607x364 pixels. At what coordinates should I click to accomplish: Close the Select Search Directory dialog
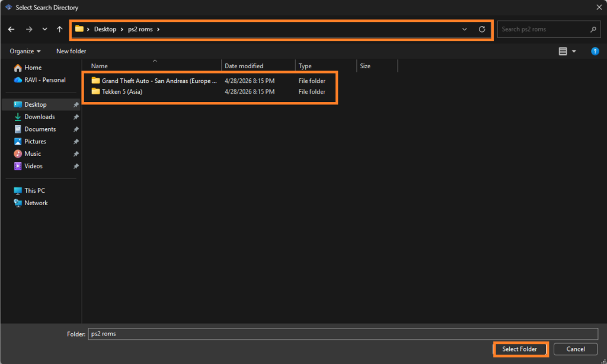(599, 7)
